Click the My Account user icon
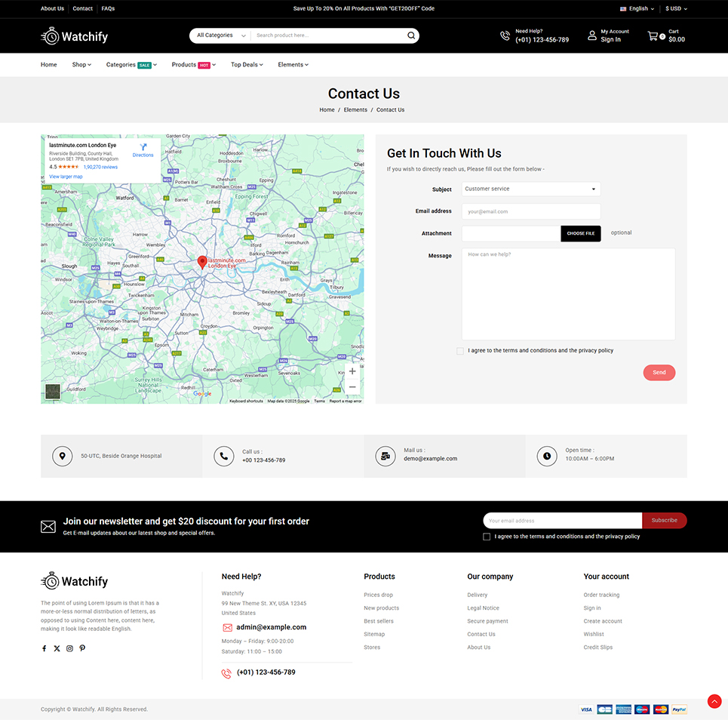Image resolution: width=728 pixels, height=720 pixels. click(x=592, y=35)
